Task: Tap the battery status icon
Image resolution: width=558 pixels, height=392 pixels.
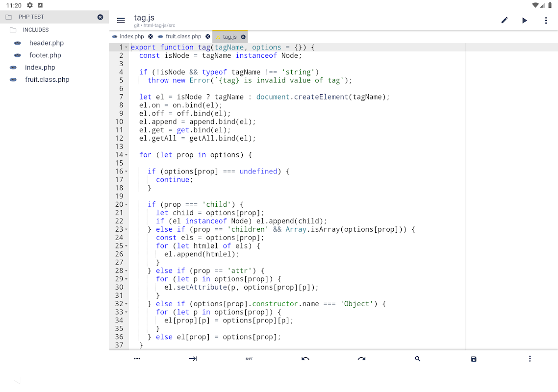Action: 550,5
